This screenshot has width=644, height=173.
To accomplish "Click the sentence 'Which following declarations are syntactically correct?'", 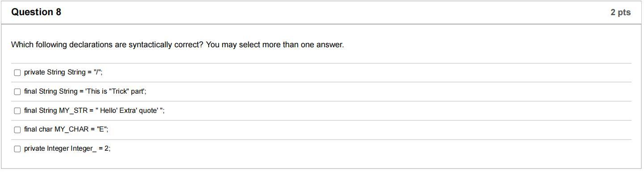I will 108,45.
